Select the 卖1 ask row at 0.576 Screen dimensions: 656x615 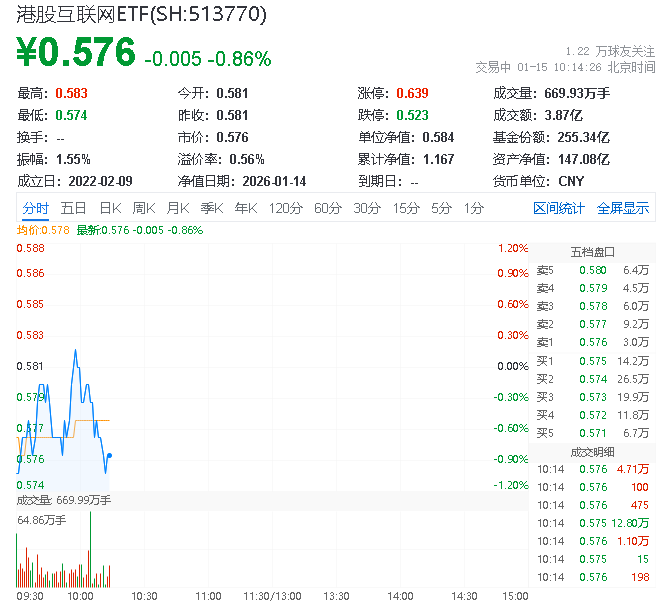click(x=592, y=342)
